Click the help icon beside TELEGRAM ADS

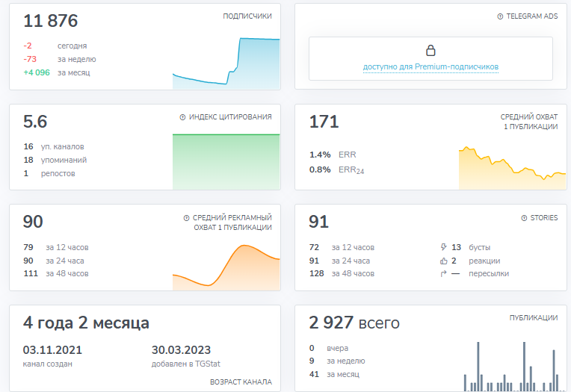pyautogui.click(x=500, y=16)
